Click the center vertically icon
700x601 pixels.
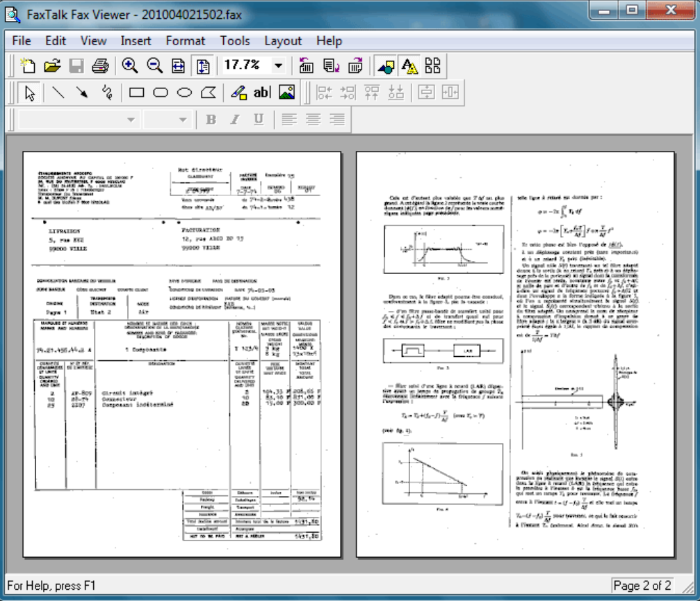coord(426,93)
